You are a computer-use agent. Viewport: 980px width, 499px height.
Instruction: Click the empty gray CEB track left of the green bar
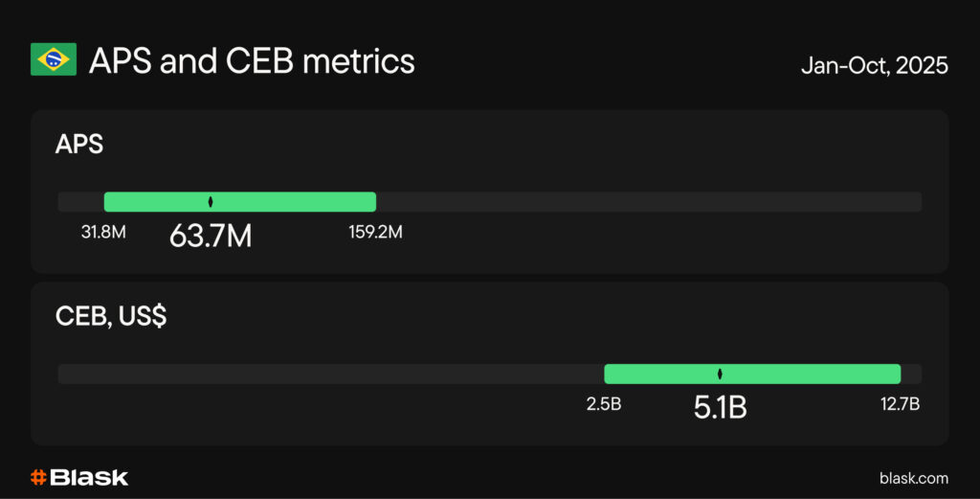[325, 374]
